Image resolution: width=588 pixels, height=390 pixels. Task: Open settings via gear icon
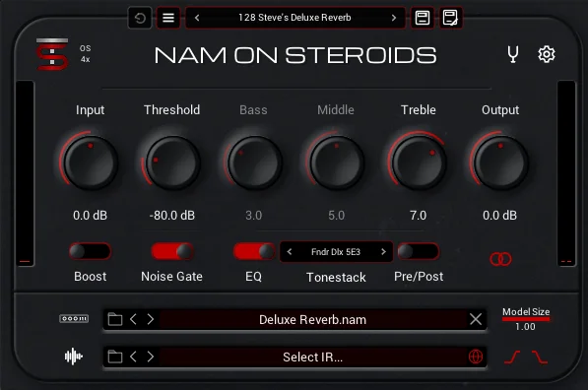tap(547, 54)
